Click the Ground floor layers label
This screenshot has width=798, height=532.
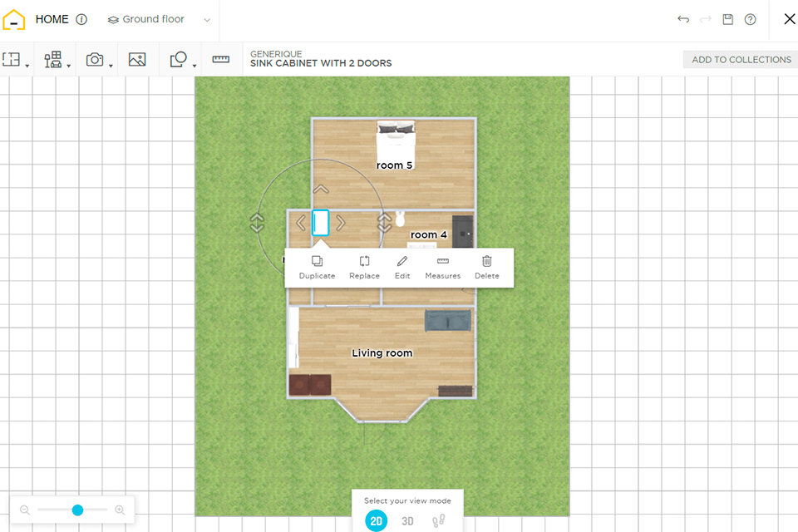tap(146, 19)
